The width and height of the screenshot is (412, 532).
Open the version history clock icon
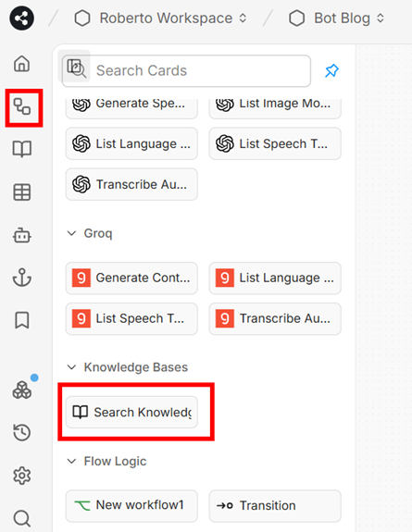point(21,432)
